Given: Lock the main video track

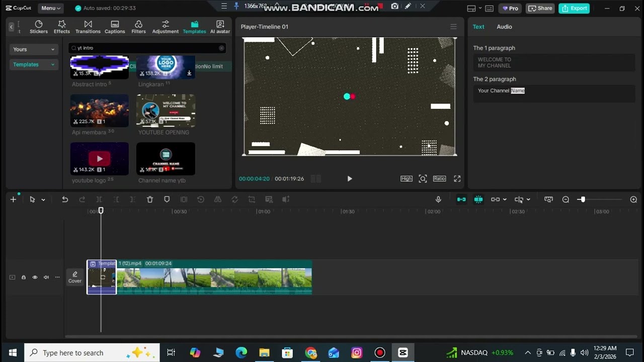Looking at the screenshot, I should pos(23,277).
